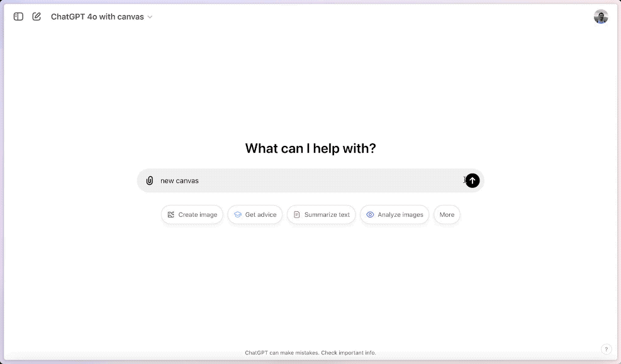The height and width of the screenshot is (364, 621).
Task: Open the ChatGPT 4o with canvas model dropdown
Action: coord(102,16)
